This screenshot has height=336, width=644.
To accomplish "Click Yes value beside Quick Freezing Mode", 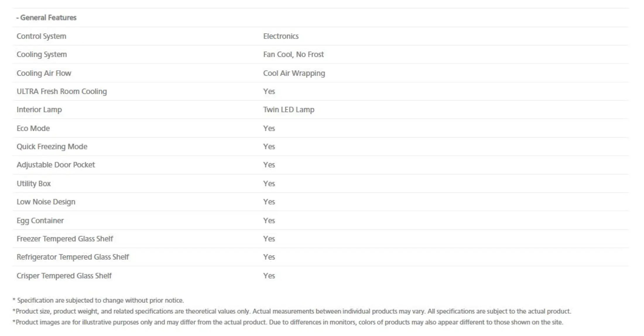I will (x=269, y=147).
